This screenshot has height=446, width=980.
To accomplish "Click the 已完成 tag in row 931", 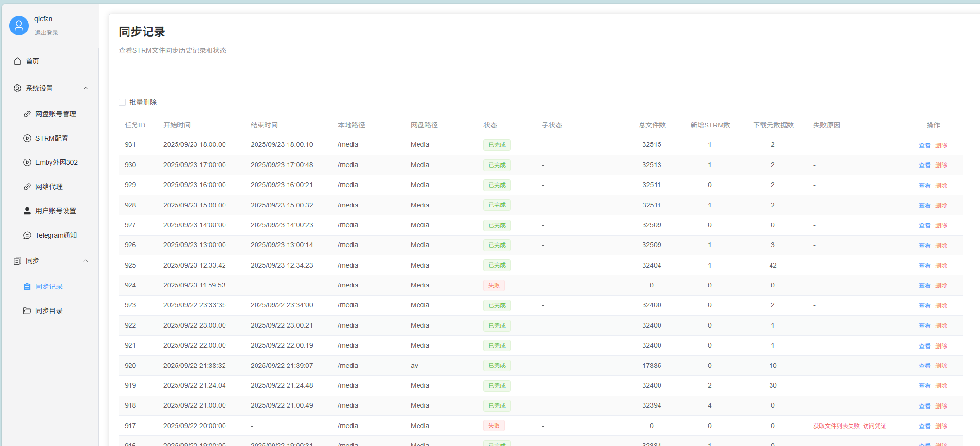I will 497,145.
